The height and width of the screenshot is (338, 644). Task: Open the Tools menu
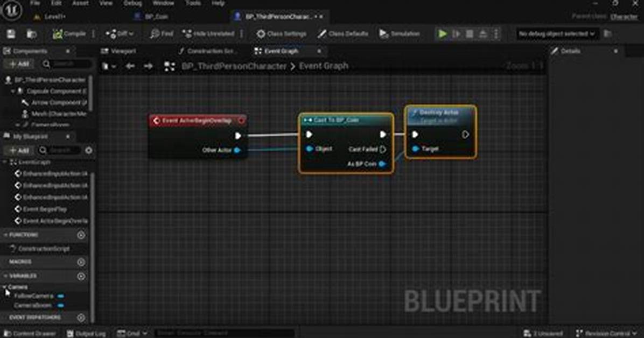[193, 3]
